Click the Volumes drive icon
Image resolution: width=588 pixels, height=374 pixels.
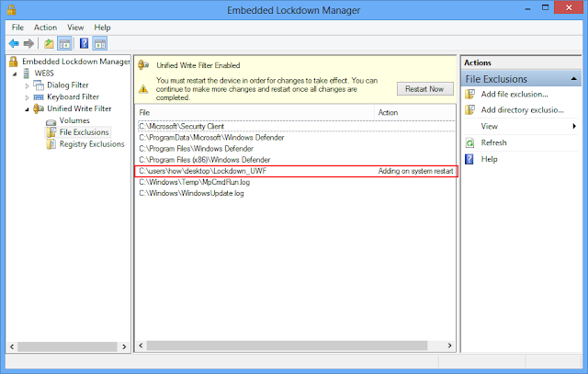51,121
